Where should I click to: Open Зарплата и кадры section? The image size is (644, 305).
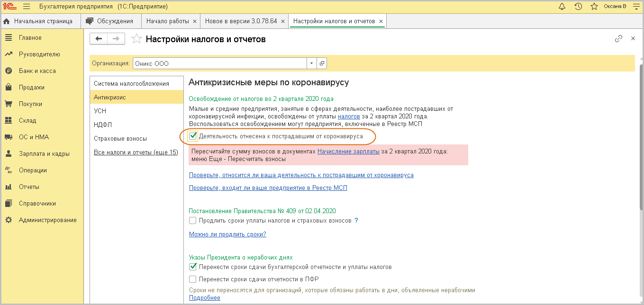point(42,154)
